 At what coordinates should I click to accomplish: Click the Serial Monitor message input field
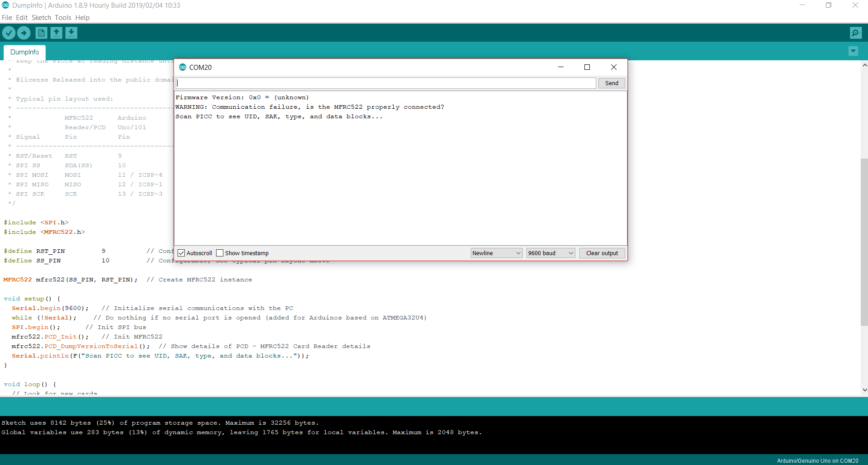(385, 83)
